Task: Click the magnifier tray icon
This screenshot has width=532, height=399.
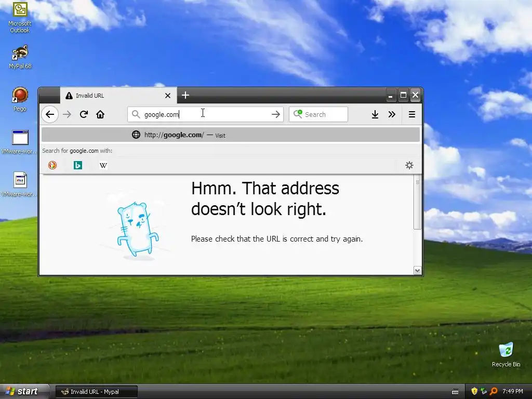Action: (494, 391)
